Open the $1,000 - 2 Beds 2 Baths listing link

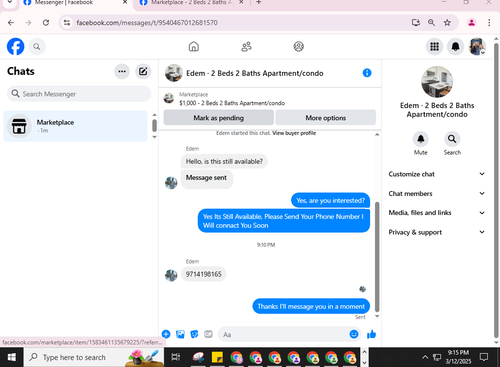coord(232,103)
